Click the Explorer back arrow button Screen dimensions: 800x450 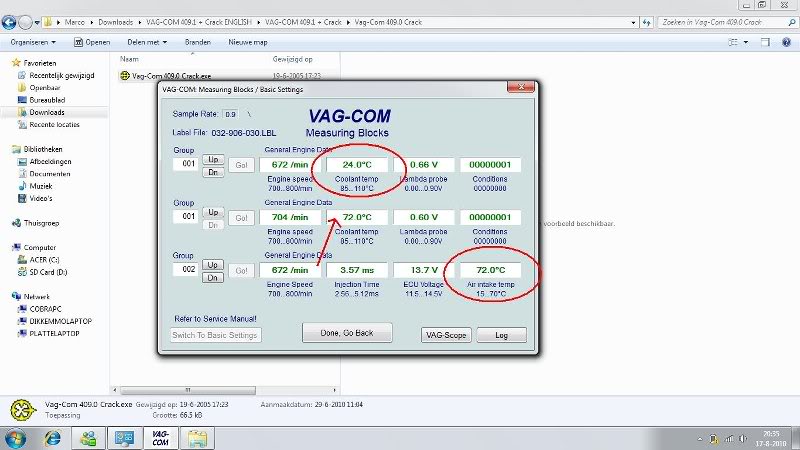point(11,21)
